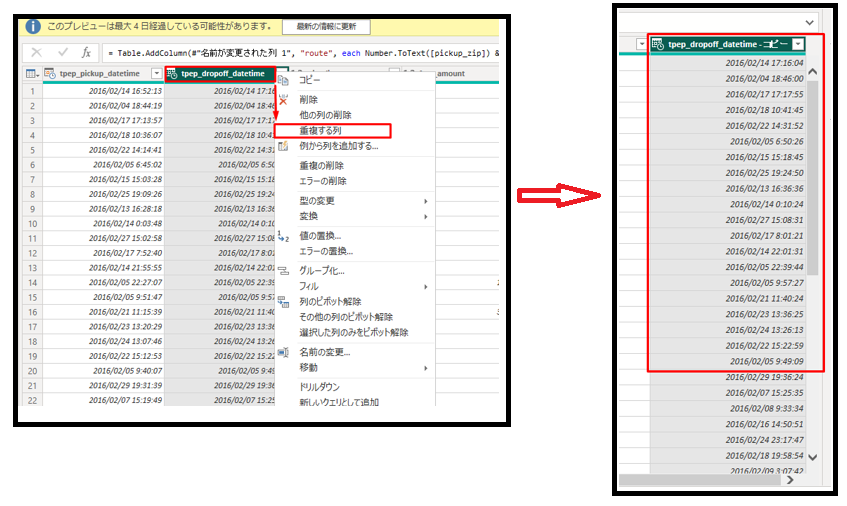Choose 他の列の削除 in the context menu
Screen dimensions: 847x506
(325, 115)
